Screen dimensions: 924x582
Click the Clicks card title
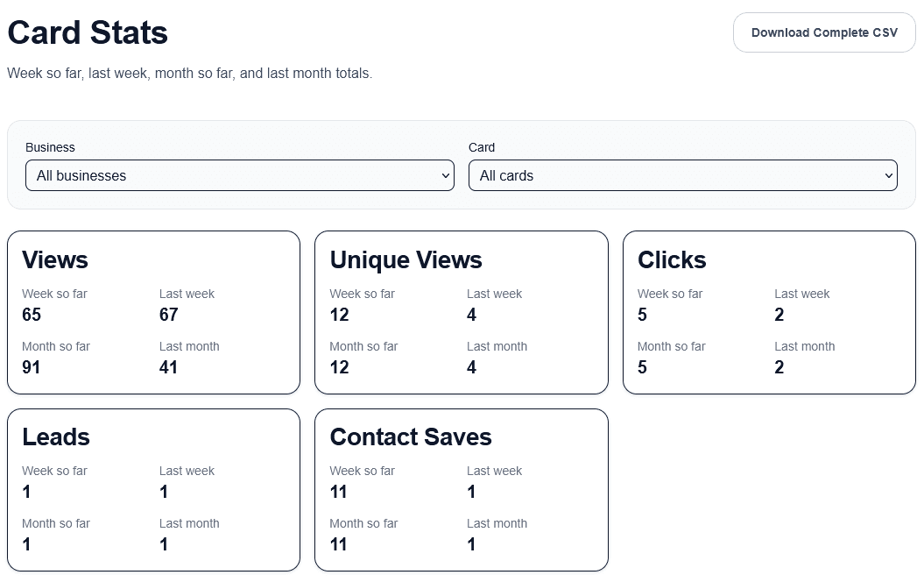(672, 260)
